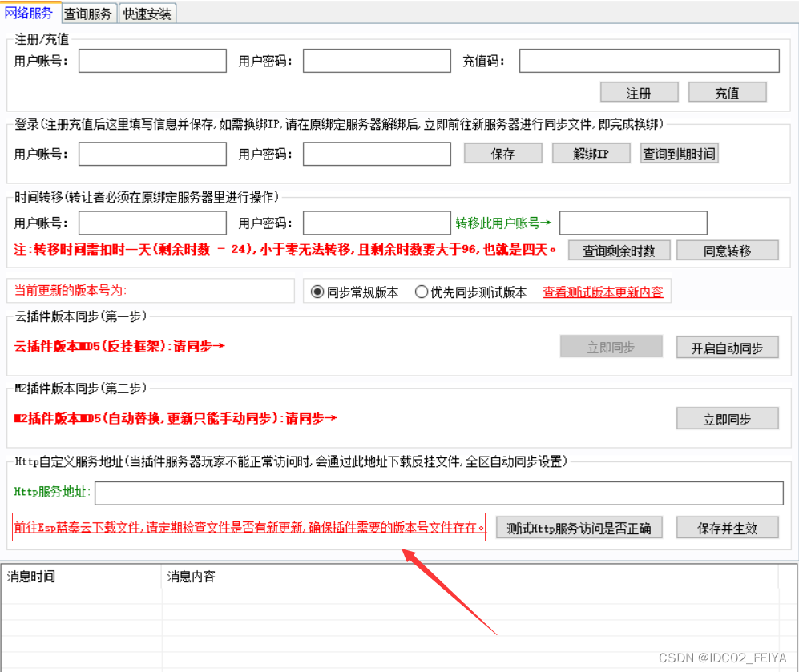Click 测试Http服务访问是否正确 to test HTTP access
Viewport: 799px width, 672px height.
click(579, 527)
